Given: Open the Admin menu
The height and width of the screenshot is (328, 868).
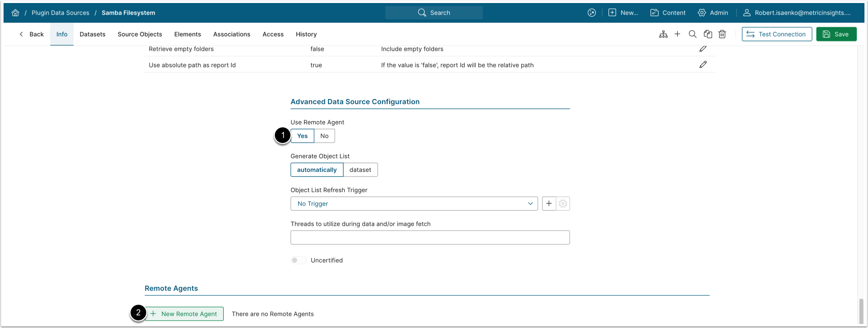Looking at the screenshot, I should [x=713, y=13].
